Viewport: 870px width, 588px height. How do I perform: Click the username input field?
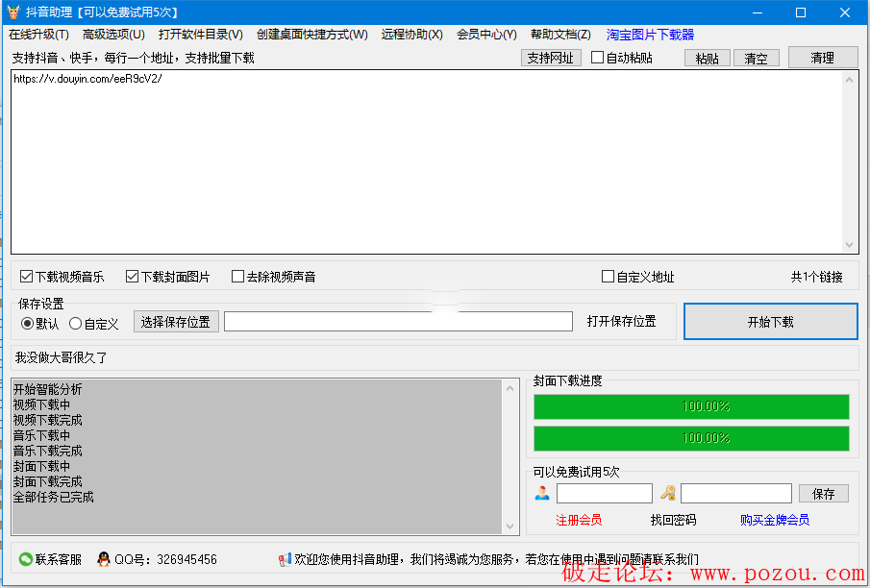(x=605, y=493)
